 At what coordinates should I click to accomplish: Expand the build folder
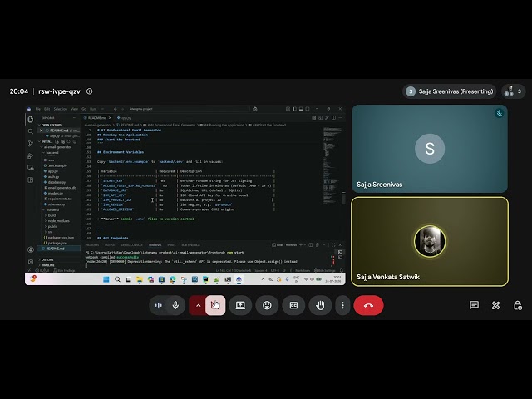coord(52,215)
